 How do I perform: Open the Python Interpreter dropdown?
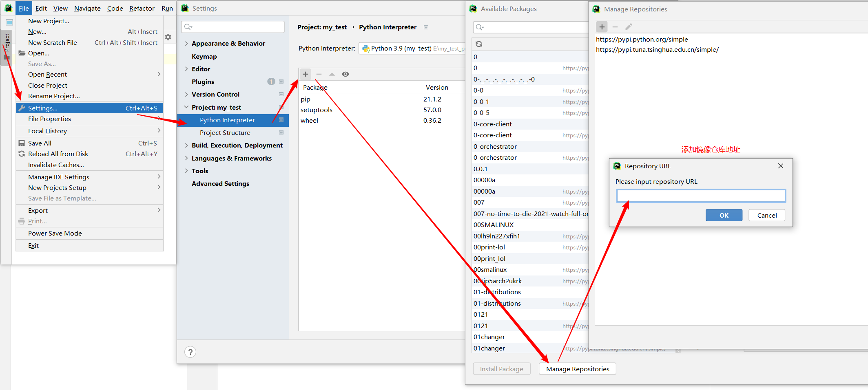(x=412, y=48)
